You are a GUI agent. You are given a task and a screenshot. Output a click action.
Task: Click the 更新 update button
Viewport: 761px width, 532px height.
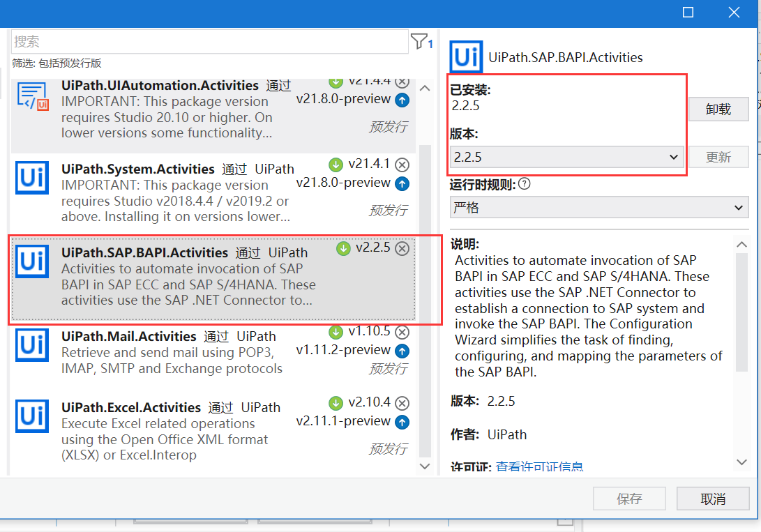click(718, 156)
